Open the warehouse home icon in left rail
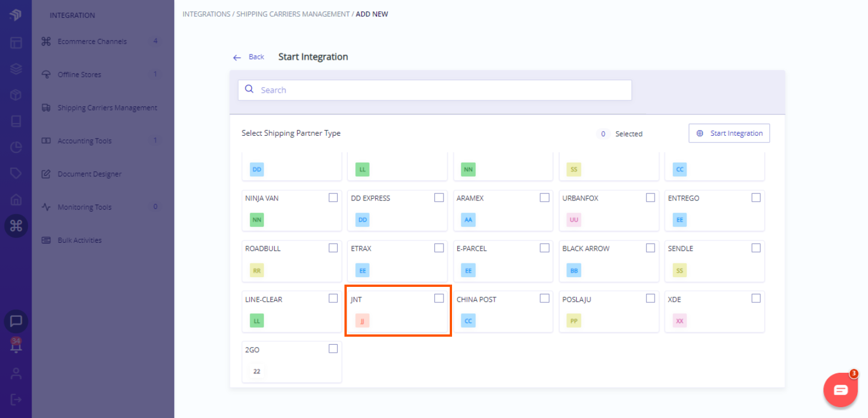868x418 pixels. click(16, 200)
